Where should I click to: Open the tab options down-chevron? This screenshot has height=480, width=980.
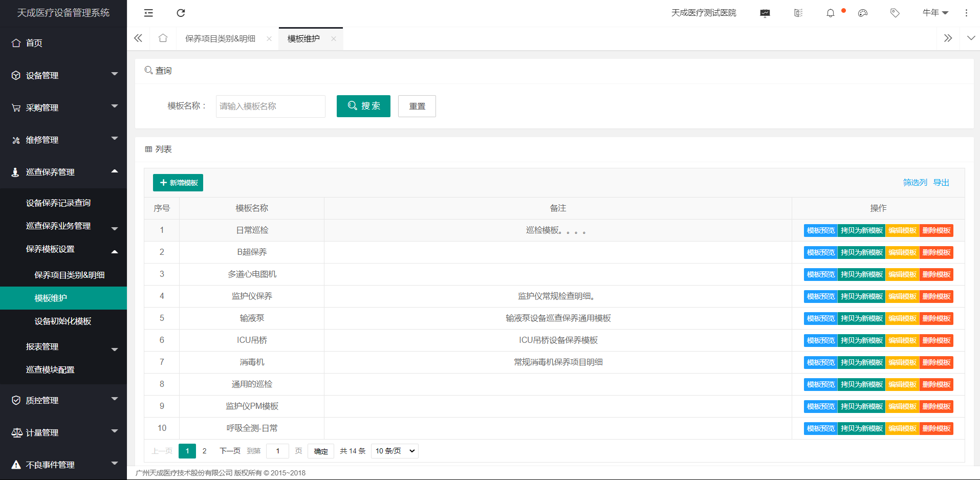971,38
